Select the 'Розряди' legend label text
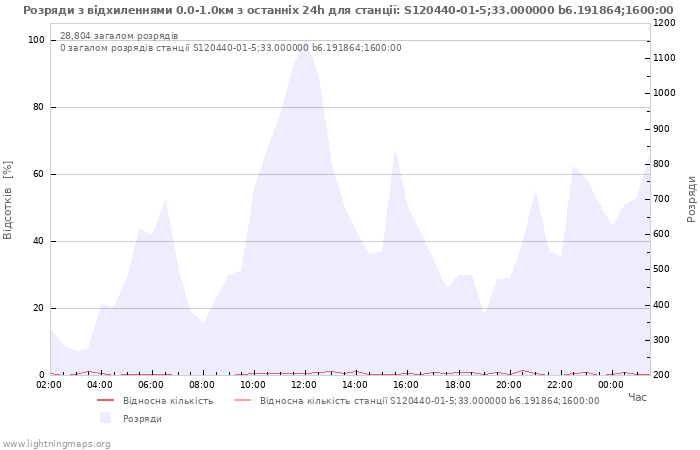This screenshot has height=450, width=700. [x=142, y=419]
